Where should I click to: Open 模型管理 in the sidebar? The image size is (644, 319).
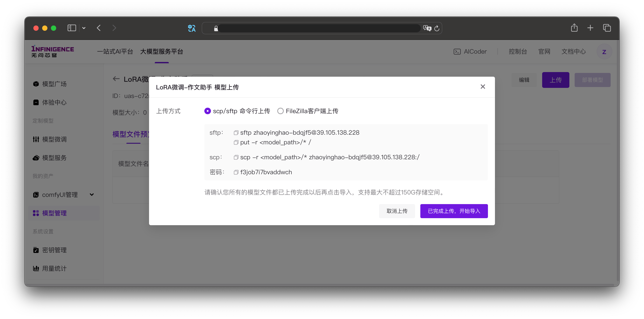click(x=64, y=213)
